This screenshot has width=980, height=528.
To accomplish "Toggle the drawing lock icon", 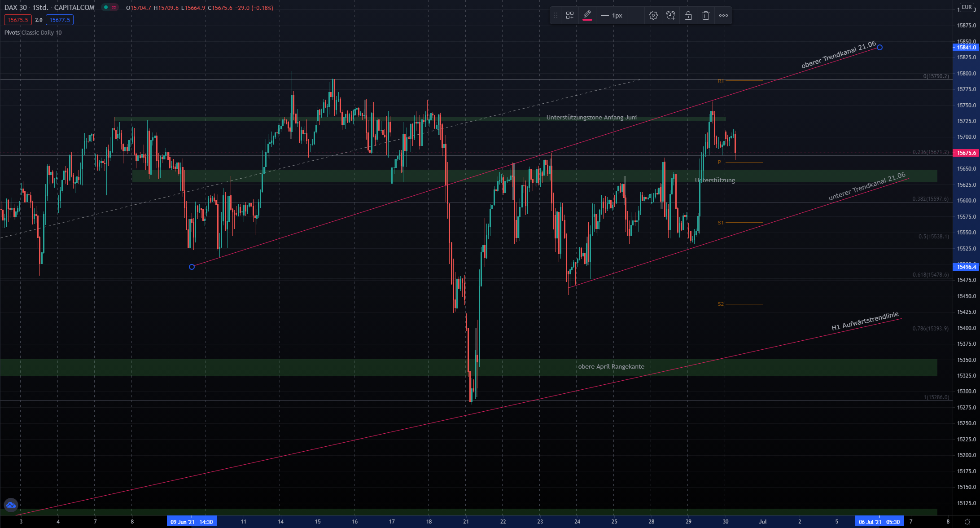I will (688, 16).
